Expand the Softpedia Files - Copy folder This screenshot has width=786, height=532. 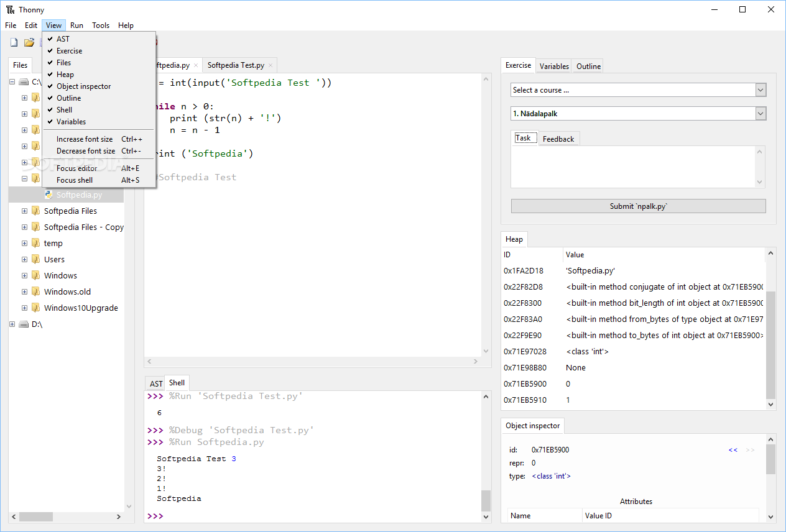pos(24,227)
